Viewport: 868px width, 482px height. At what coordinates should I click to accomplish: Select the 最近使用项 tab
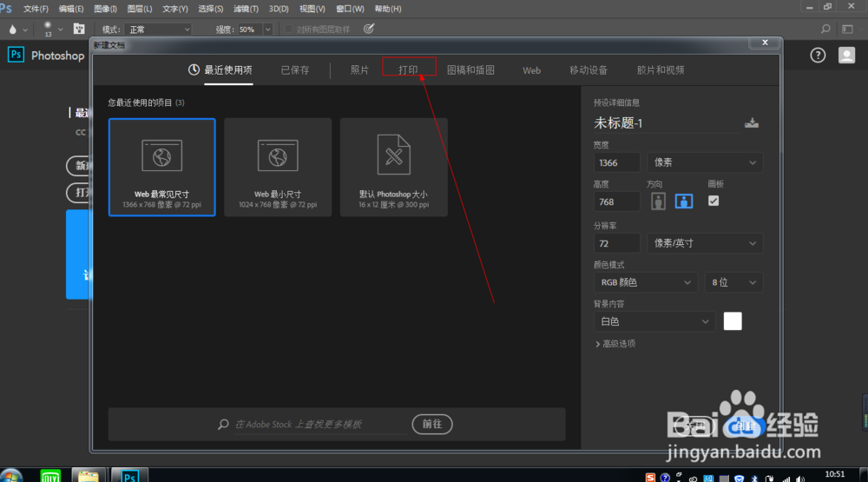(220, 69)
